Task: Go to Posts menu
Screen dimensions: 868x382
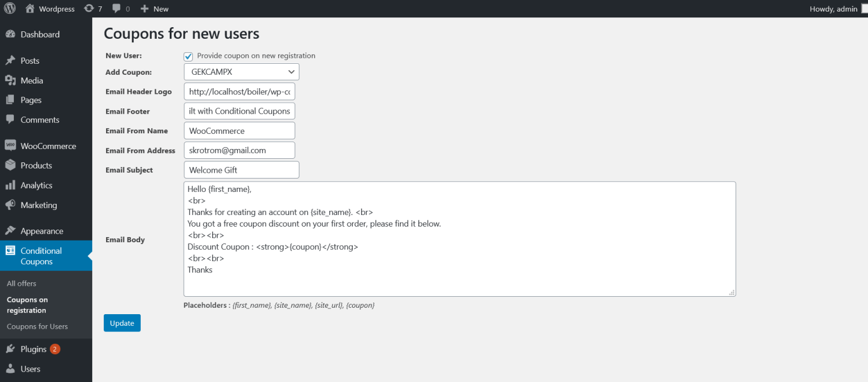Action: pos(30,60)
